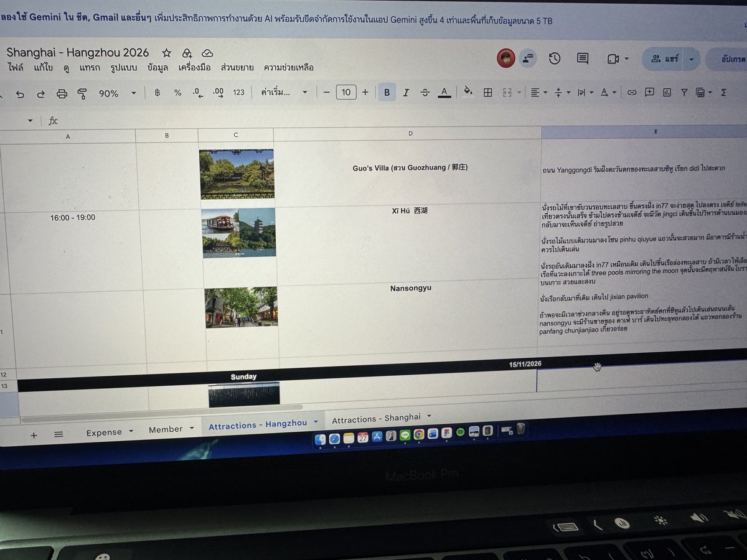The image size is (747, 560).
Task: Show all sheets list icon
Action: click(x=59, y=434)
